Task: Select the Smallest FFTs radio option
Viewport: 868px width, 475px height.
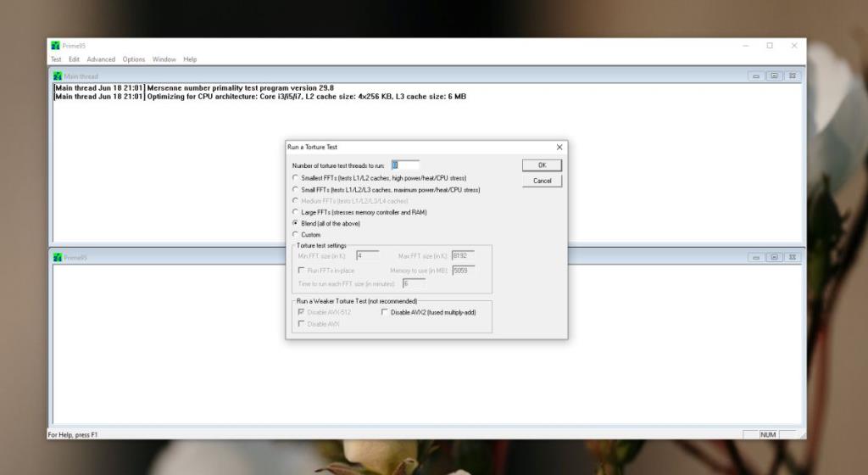Action: (295, 178)
